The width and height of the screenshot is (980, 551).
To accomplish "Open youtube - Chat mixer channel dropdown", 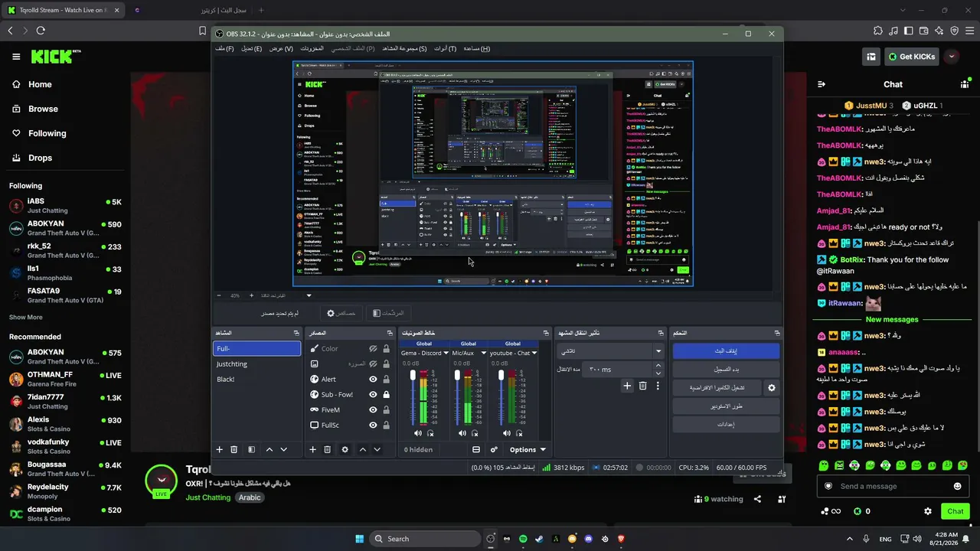I will pos(534,353).
